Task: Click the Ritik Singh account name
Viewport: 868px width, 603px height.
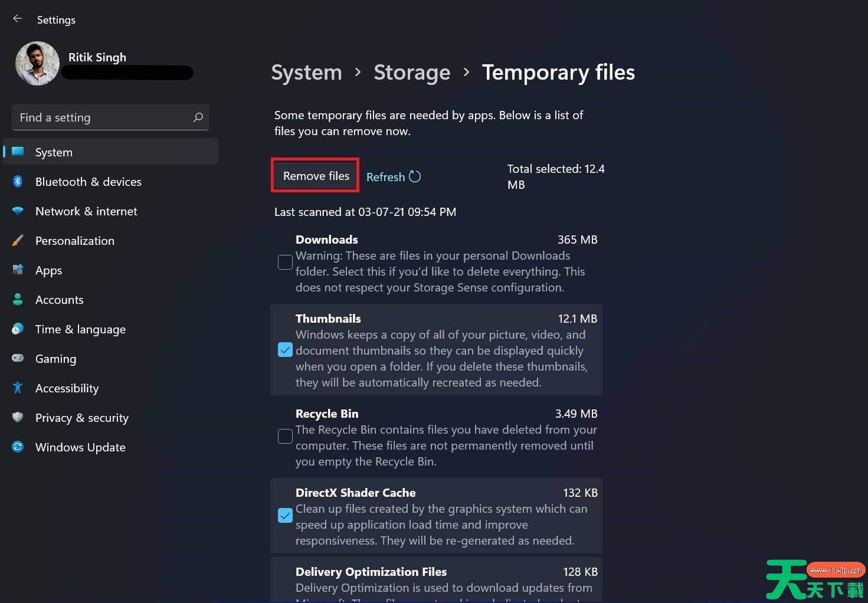Action: coord(97,57)
